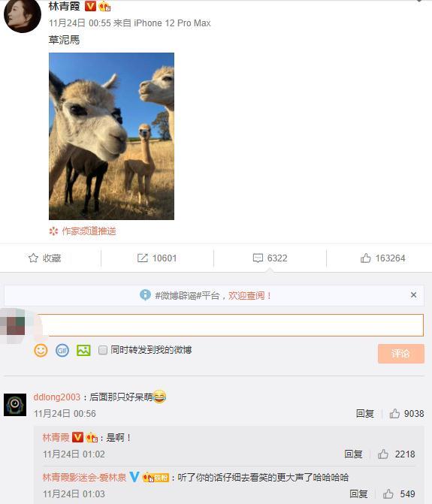This screenshot has width=432, height=504.
Task: Enable 同时转发到我的微博 checkbox
Action: (x=103, y=350)
